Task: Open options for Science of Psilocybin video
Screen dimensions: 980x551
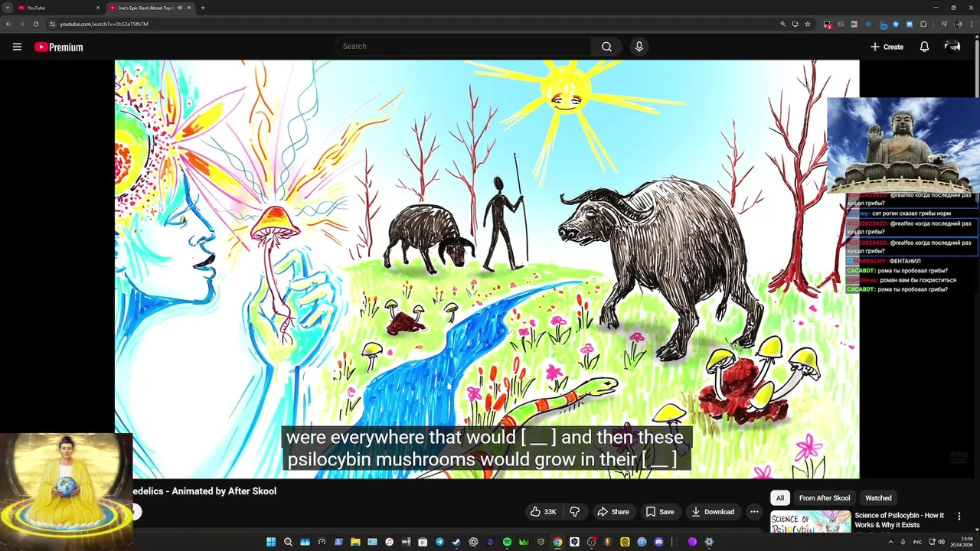Action: [x=959, y=517]
